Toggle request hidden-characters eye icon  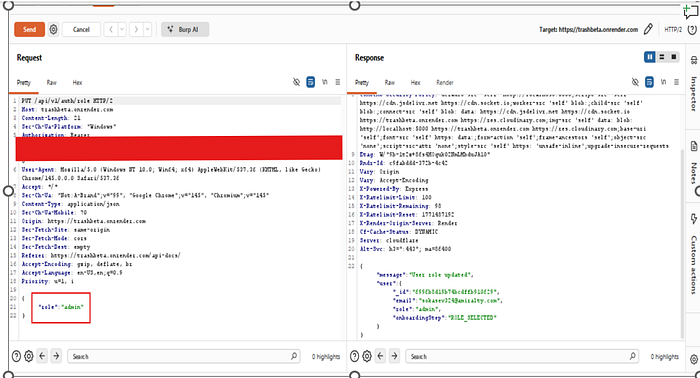click(296, 82)
